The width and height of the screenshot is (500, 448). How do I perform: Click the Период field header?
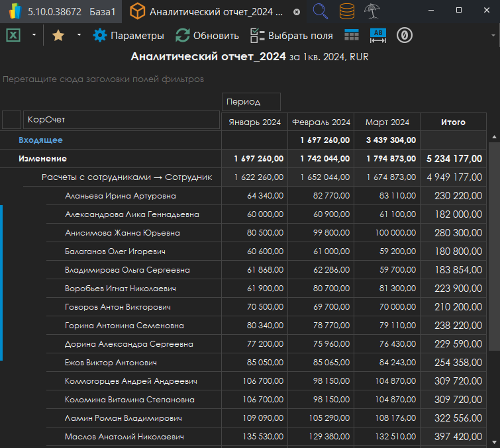click(250, 102)
